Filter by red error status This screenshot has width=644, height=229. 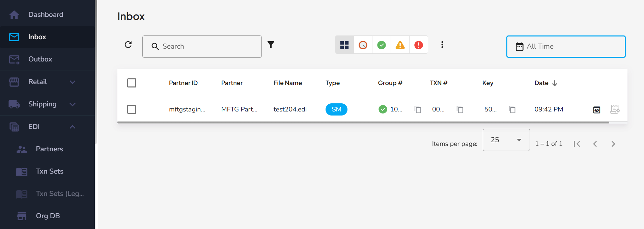point(419,45)
